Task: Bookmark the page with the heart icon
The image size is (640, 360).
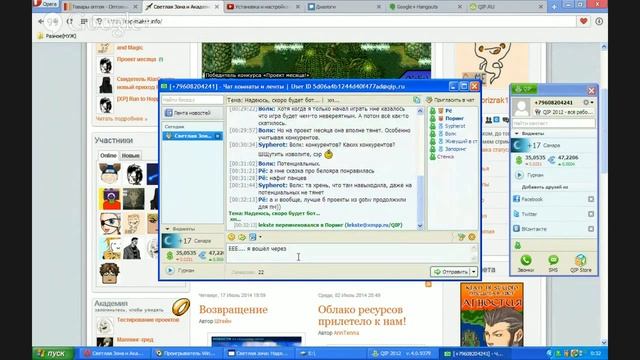Action: 584,21
